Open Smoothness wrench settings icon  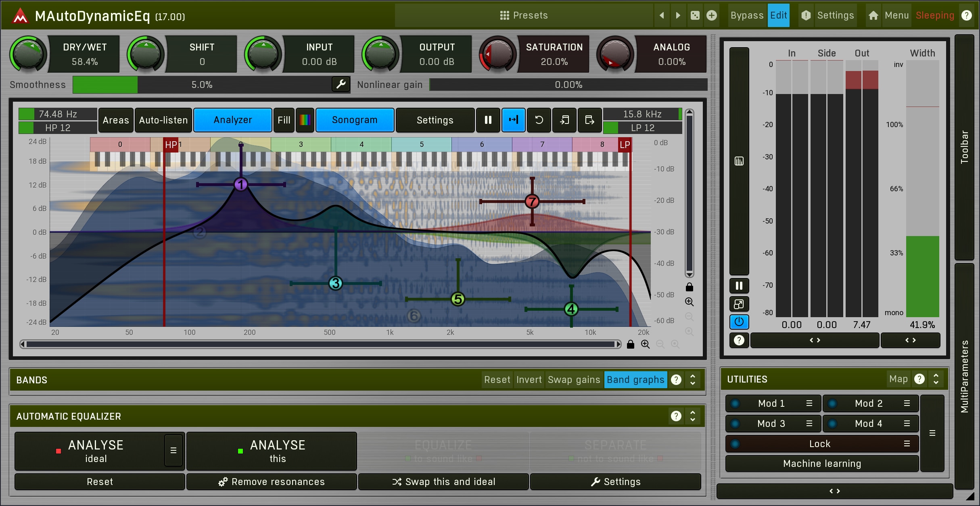coord(341,84)
